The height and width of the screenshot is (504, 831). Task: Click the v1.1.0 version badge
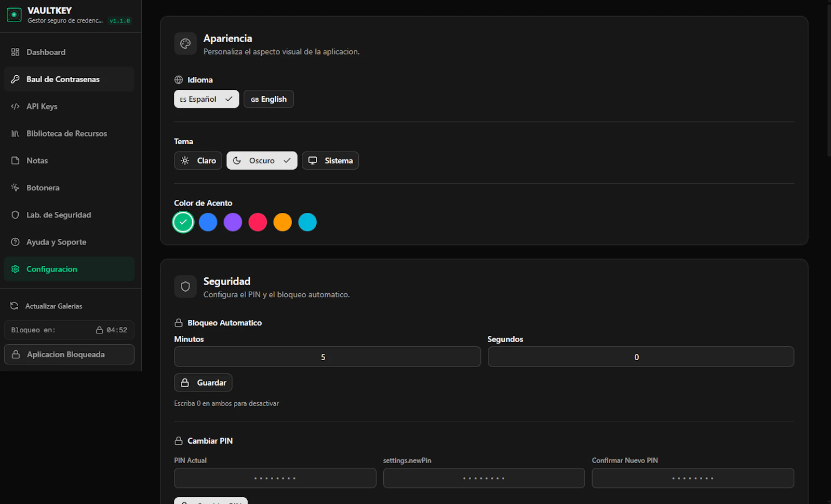click(x=120, y=21)
